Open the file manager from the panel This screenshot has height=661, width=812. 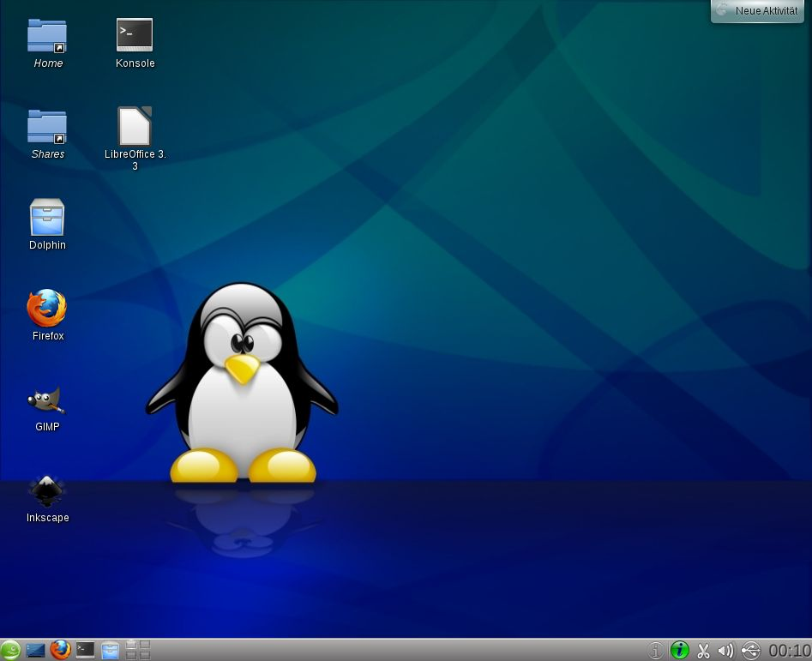coord(110,651)
